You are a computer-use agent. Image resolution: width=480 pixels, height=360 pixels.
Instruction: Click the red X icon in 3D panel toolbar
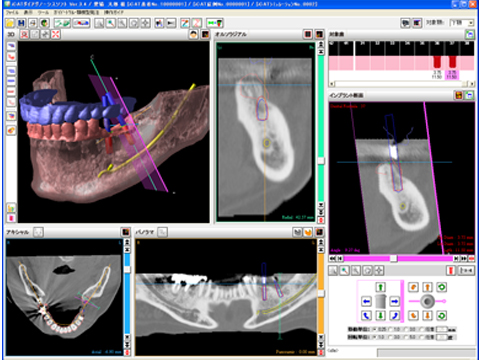56,34
